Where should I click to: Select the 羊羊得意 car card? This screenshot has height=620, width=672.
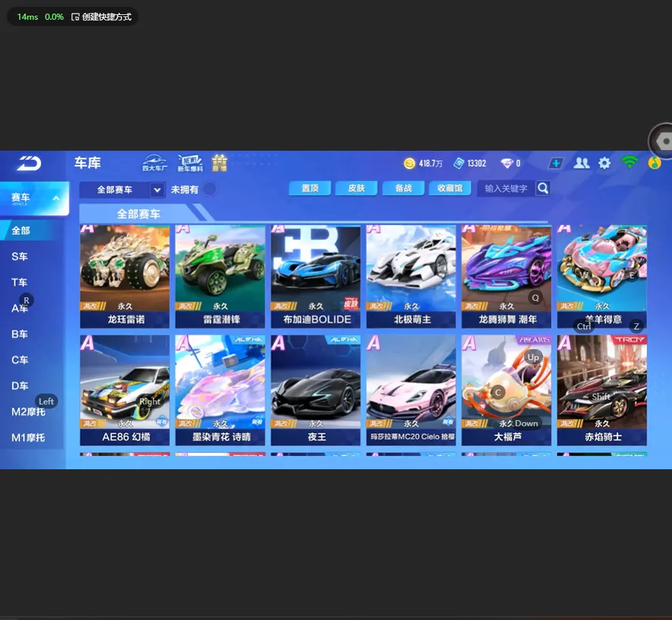pyautogui.click(x=602, y=276)
